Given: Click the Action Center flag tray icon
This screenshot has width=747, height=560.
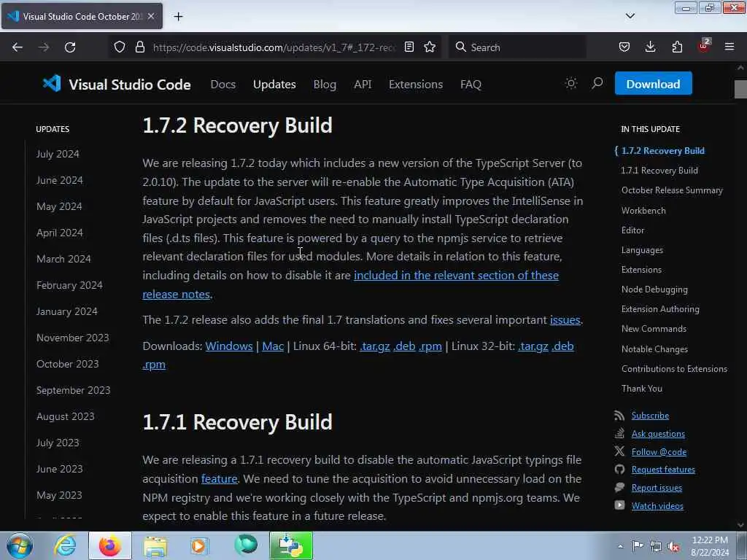Looking at the screenshot, I should (x=638, y=546).
